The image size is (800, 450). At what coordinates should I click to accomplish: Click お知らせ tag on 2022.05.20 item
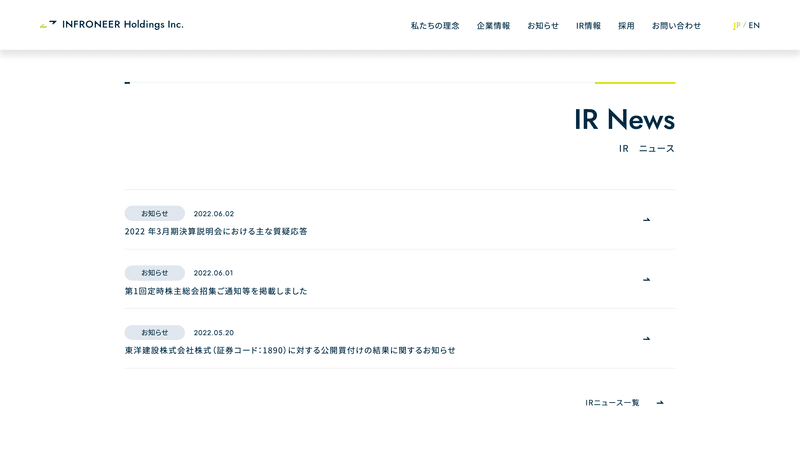click(x=155, y=333)
